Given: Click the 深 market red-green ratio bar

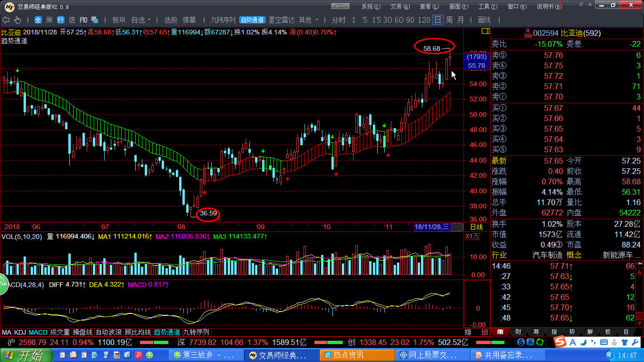Looking at the screenshot, I should [x=328, y=342].
